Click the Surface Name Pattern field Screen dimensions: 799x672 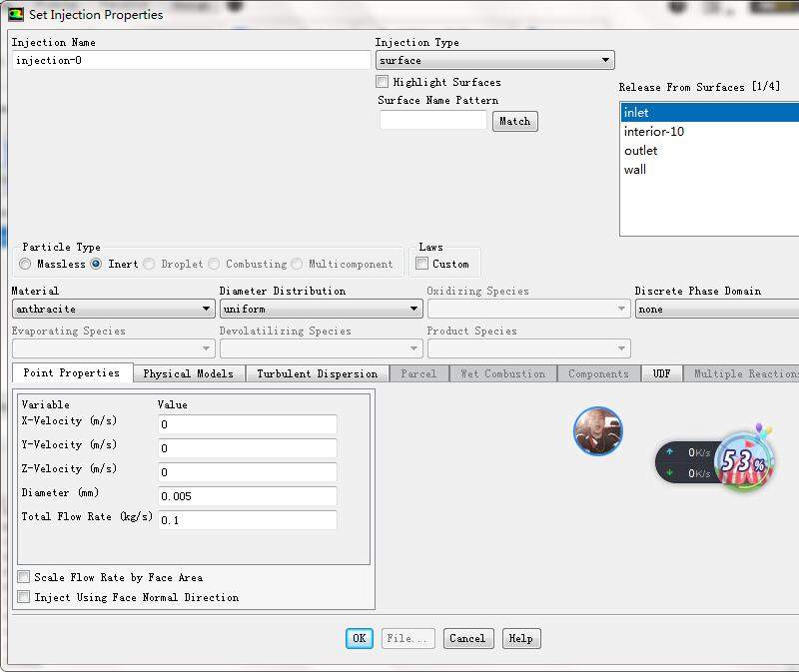(433, 120)
